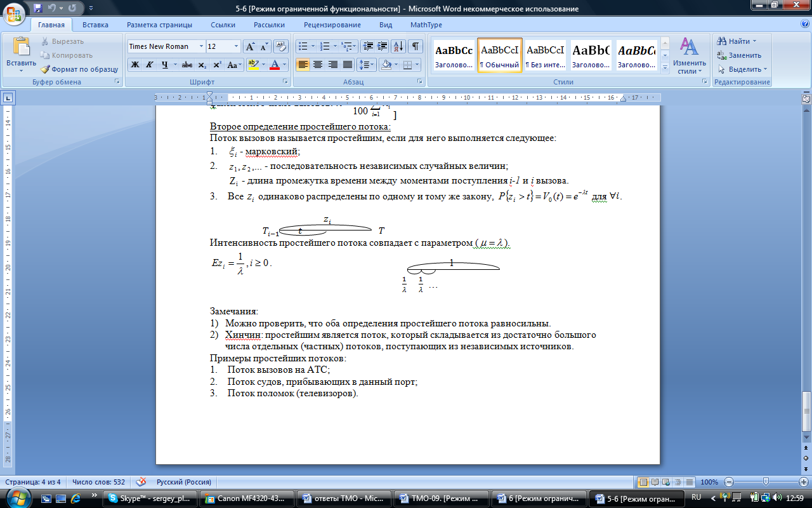Zoom out with minus button
The image size is (812, 508).
coord(730,482)
